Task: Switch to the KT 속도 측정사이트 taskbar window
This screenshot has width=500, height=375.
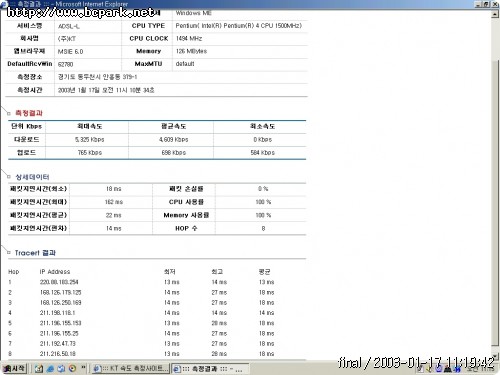Action: coord(131,369)
